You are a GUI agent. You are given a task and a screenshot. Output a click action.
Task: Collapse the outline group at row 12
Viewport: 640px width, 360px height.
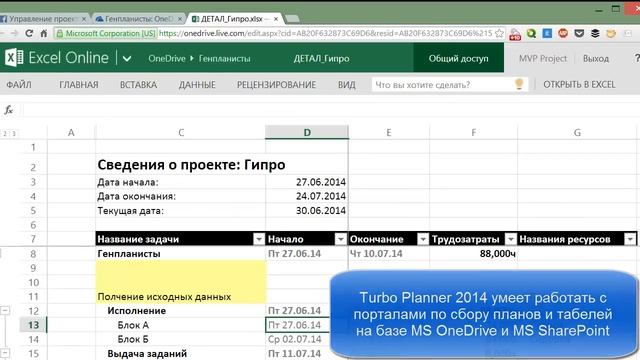pos(4,311)
